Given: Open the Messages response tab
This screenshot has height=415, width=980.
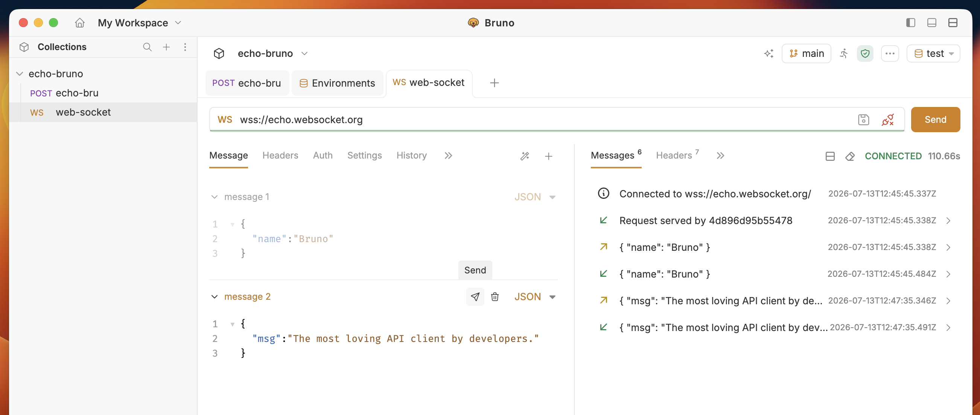Looking at the screenshot, I should click(616, 155).
